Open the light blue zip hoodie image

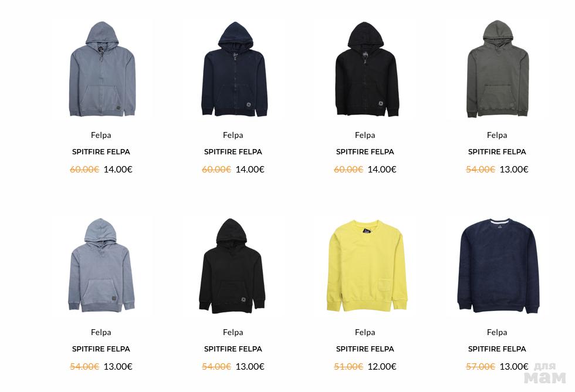coord(102,69)
